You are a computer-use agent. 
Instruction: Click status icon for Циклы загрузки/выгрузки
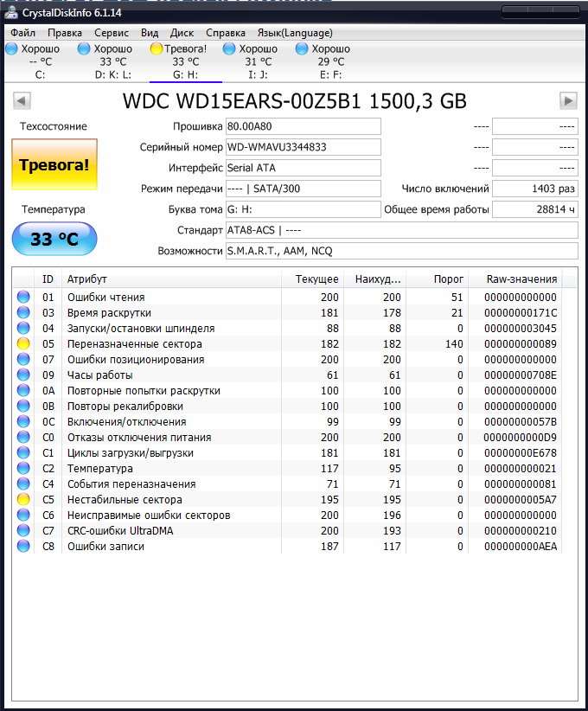[23, 452]
